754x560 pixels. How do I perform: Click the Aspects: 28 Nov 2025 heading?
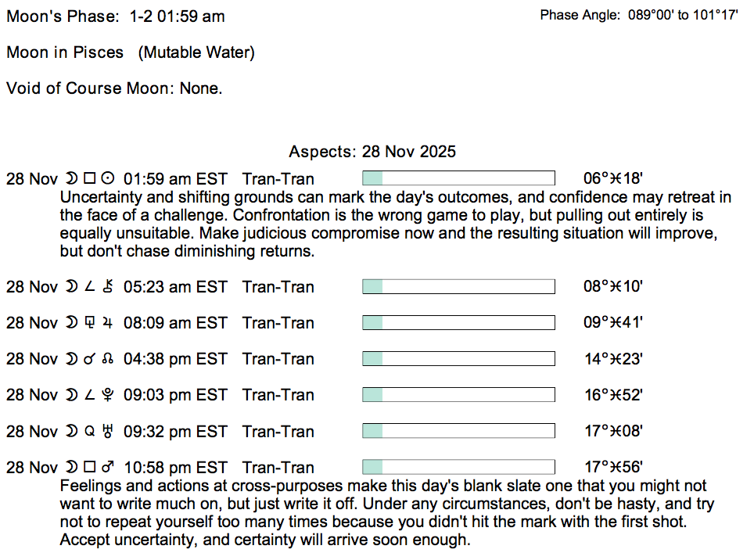[372, 152]
